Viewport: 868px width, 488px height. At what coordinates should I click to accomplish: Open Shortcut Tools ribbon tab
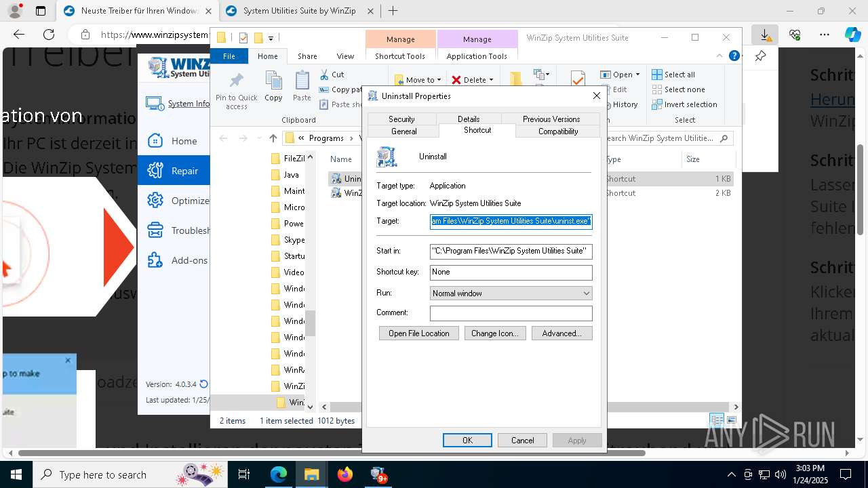(400, 56)
